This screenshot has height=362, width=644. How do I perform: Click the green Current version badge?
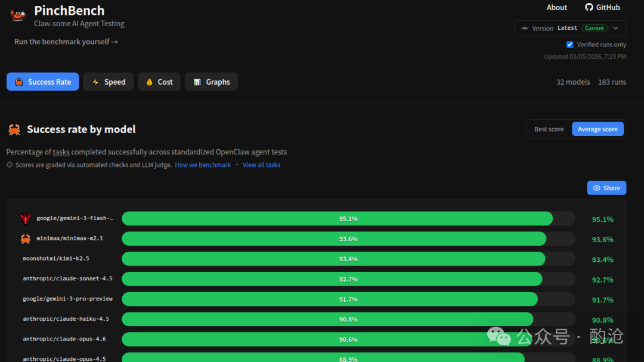point(595,29)
